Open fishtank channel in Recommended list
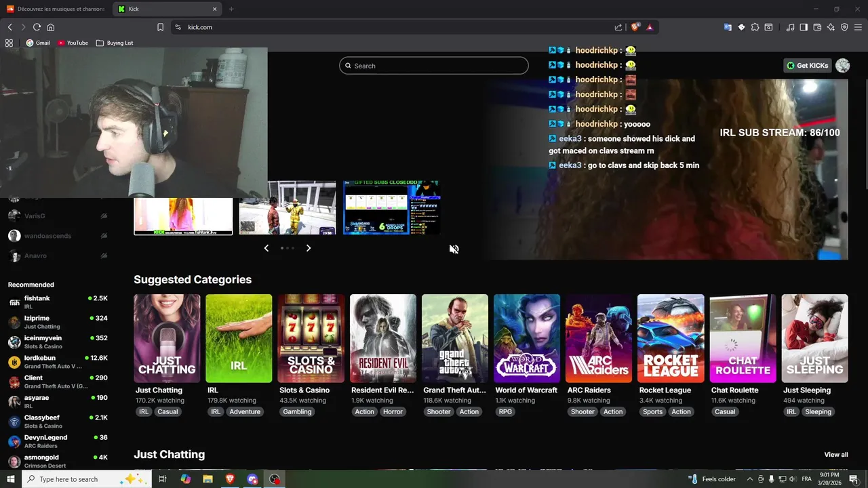The height and width of the screenshot is (488, 868). tap(58, 302)
